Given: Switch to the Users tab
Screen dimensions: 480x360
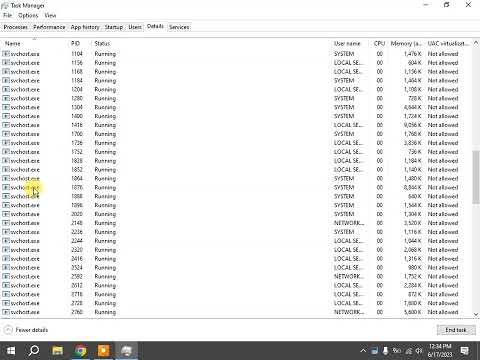Looking at the screenshot, I should coord(135,27).
